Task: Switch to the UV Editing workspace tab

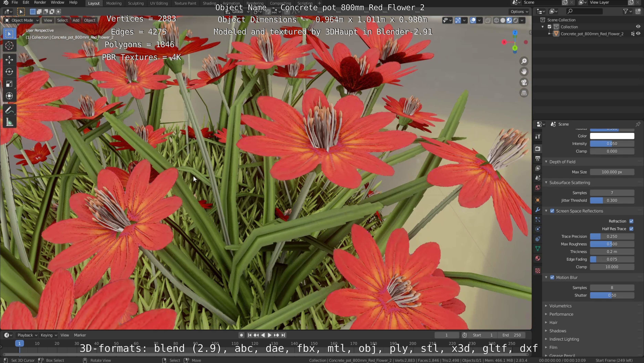Action: click(159, 3)
